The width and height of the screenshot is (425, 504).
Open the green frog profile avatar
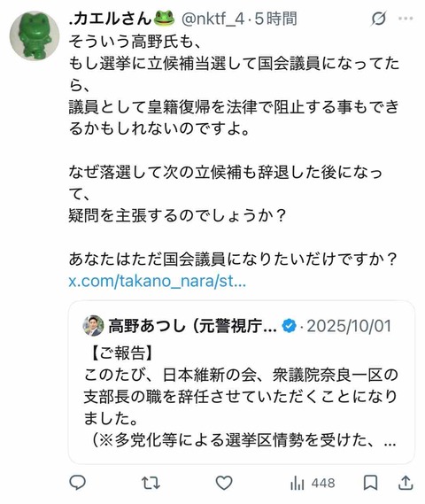(x=35, y=35)
